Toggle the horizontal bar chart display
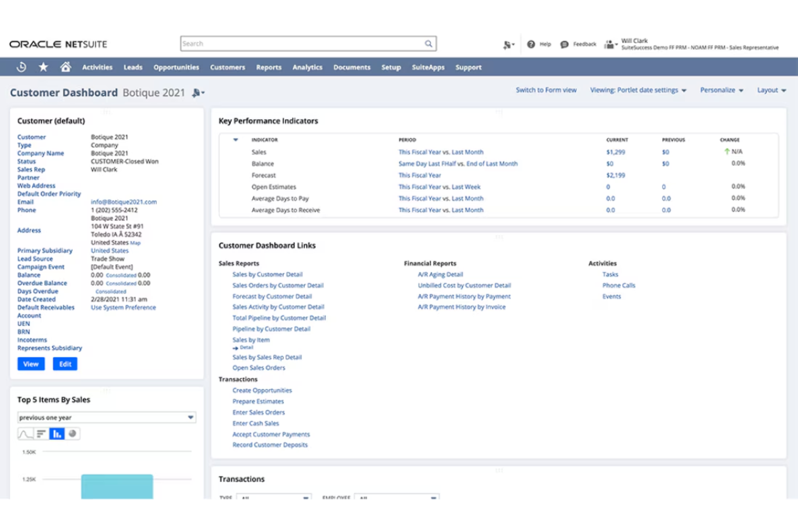 coord(42,433)
